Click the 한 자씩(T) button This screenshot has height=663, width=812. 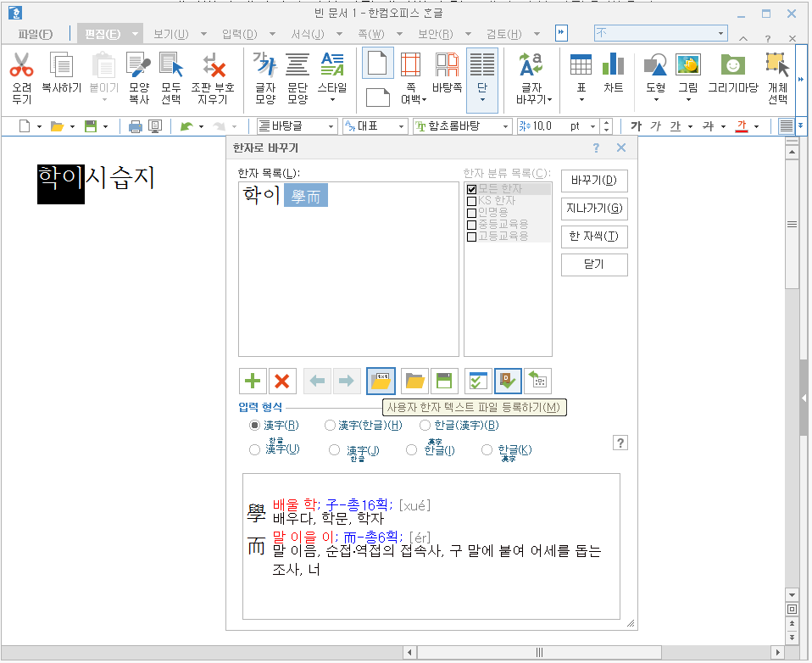click(593, 237)
